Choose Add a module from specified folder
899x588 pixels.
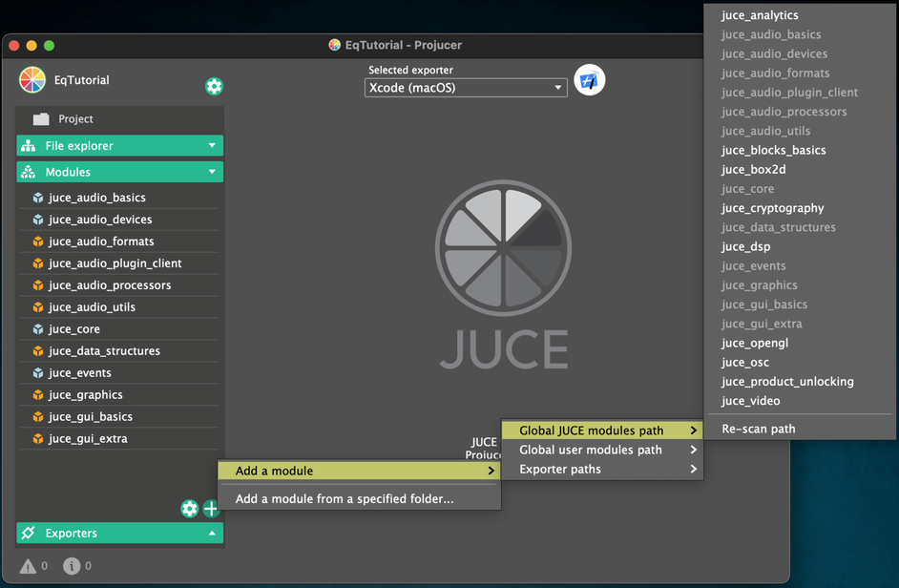click(345, 498)
